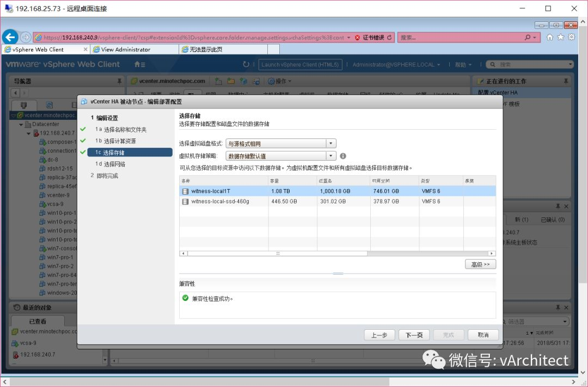Collapse the 192.168.240.7 host node
588x387 pixels.
click(x=28, y=133)
